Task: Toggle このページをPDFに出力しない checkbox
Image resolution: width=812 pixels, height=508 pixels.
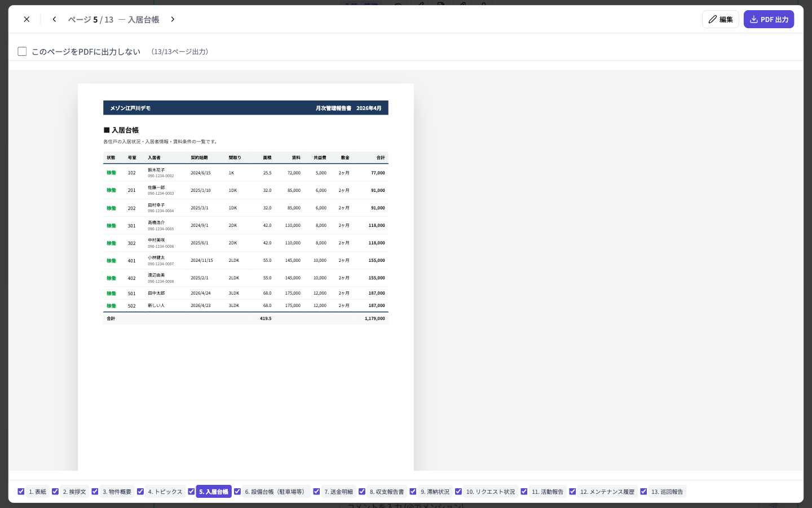Action: [22, 51]
